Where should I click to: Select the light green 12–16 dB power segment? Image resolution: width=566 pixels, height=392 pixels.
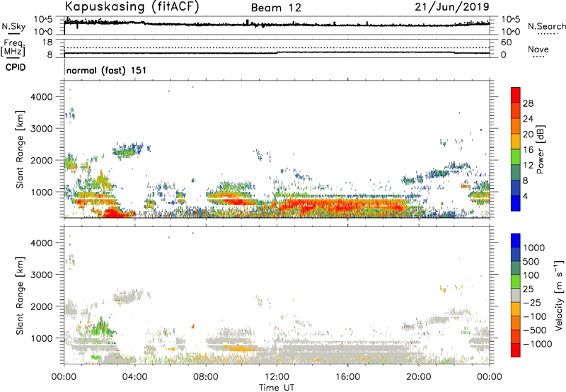tap(516, 157)
